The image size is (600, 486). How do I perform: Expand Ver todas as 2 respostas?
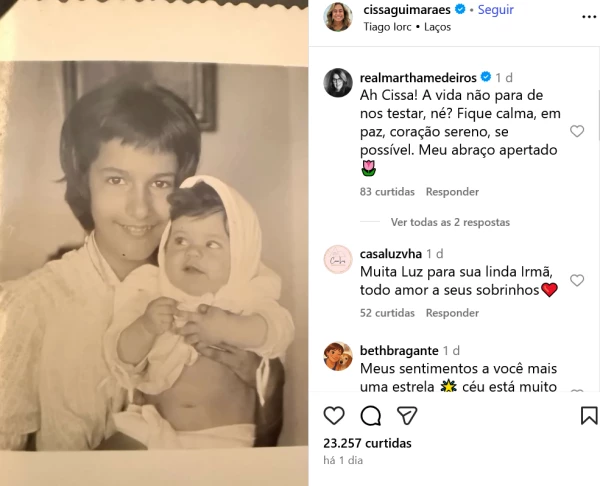[450, 222]
